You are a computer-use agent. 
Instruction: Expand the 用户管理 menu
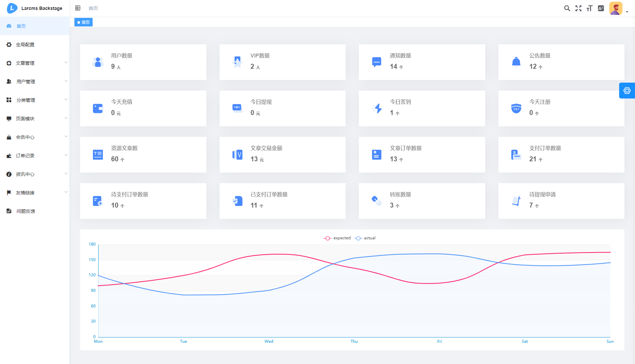[x=25, y=81]
